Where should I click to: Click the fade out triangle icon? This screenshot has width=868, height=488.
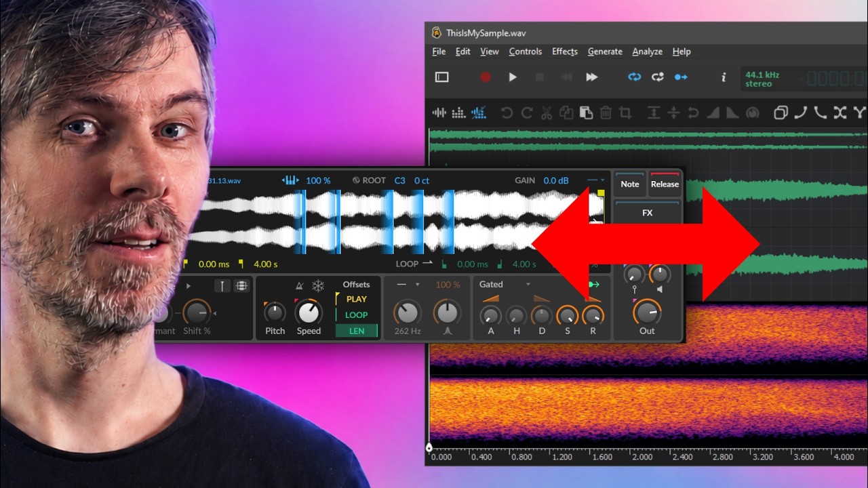point(732,113)
